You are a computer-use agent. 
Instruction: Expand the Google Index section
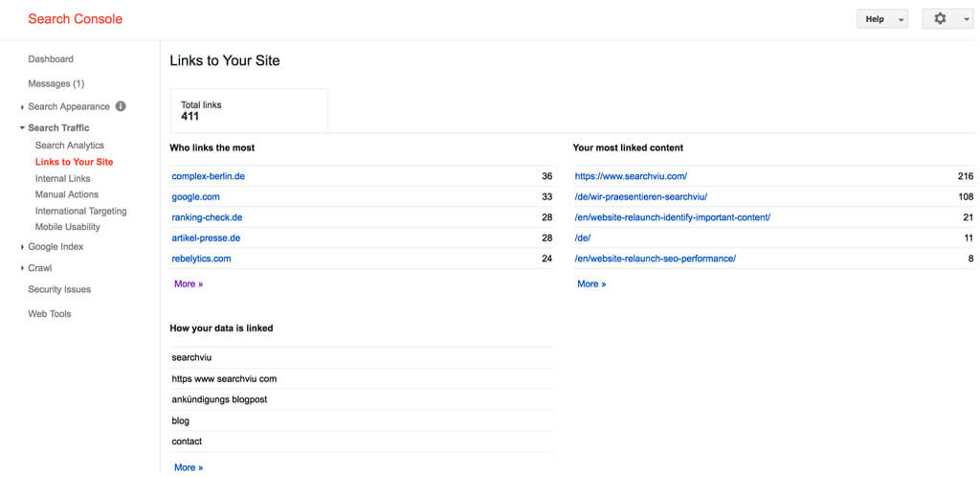[56, 247]
